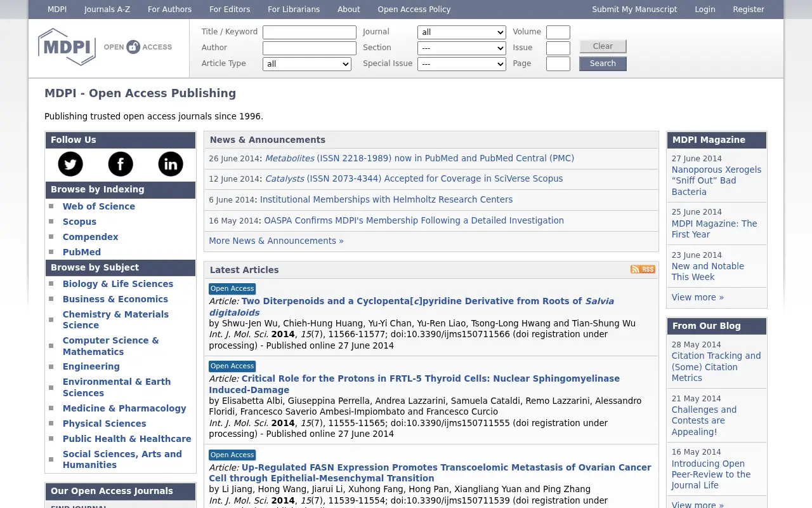
Task: Browse journals indexed in Scopus
Action: coord(79,222)
